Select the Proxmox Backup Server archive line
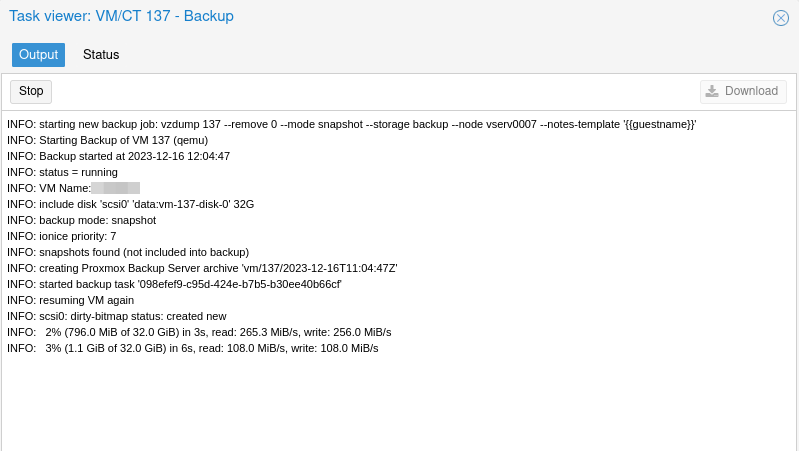Viewport: 799px width, 451px height. coord(202,268)
